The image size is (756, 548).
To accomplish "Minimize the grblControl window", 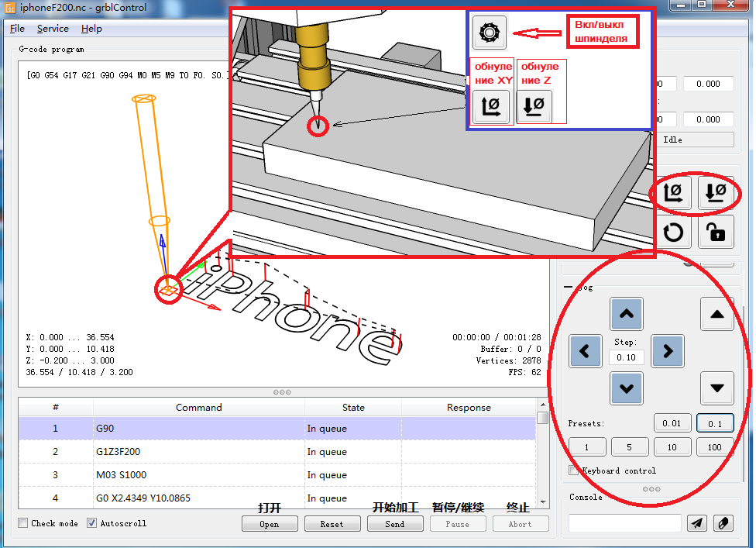I will coord(681,5).
